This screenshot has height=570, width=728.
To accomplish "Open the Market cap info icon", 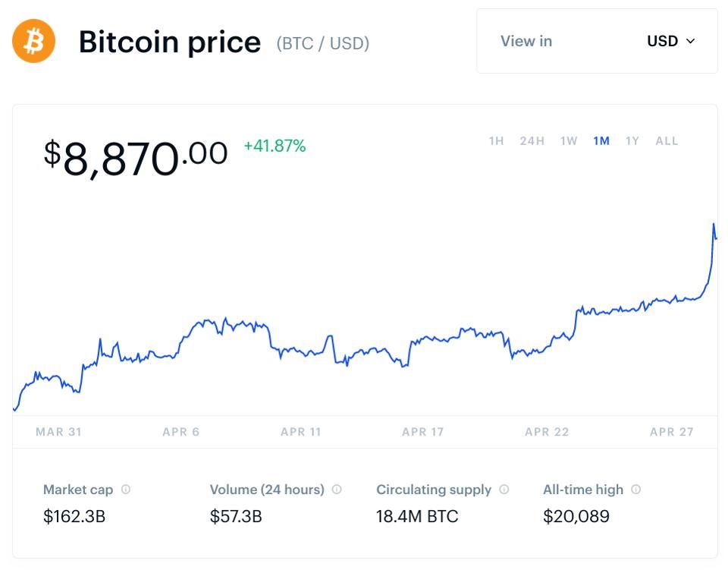I will click(126, 490).
